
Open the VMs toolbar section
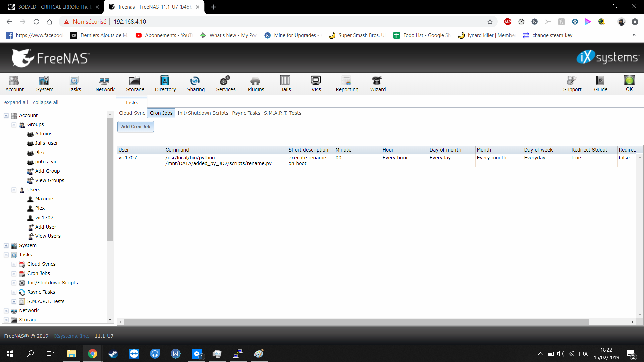(316, 84)
